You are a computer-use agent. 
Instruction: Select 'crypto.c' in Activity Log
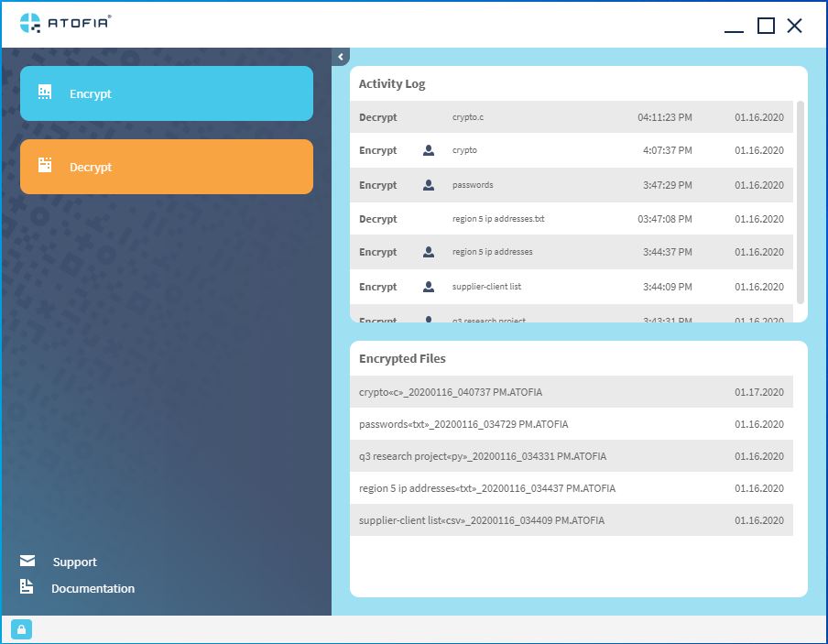[x=468, y=117]
